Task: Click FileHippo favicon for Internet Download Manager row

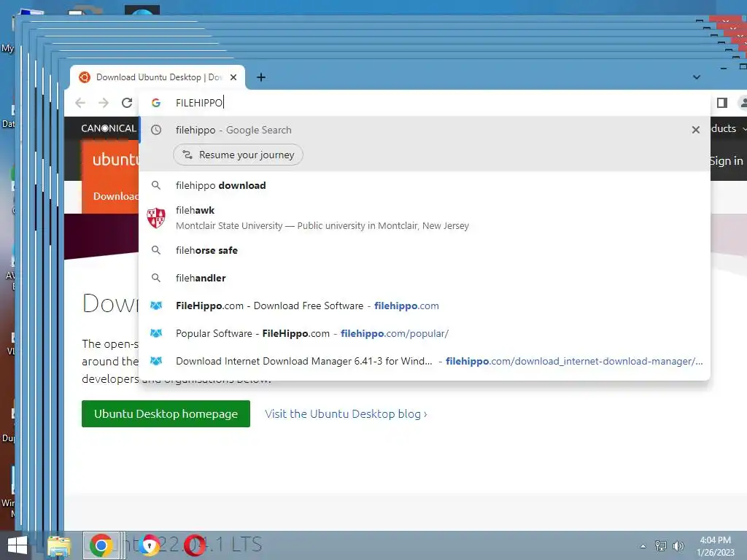Action: pyautogui.click(x=156, y=361)
